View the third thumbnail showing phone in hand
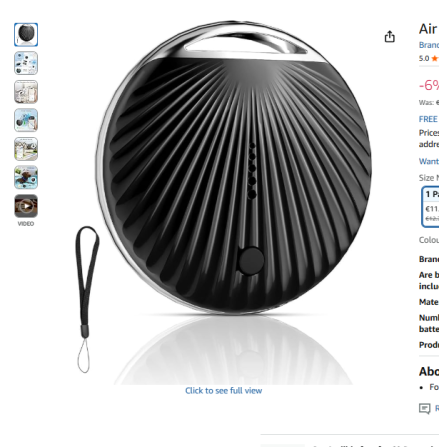This screenshot has width=439, height=447. (x=26, y=92)
